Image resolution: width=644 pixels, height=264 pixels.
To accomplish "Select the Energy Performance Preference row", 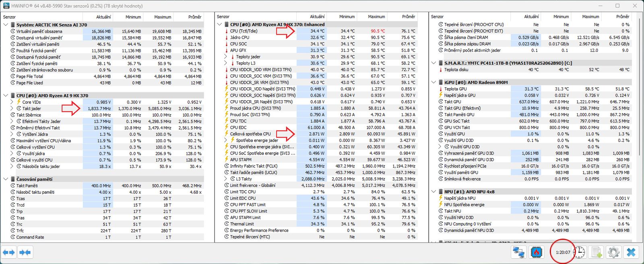I will point(316,230).
